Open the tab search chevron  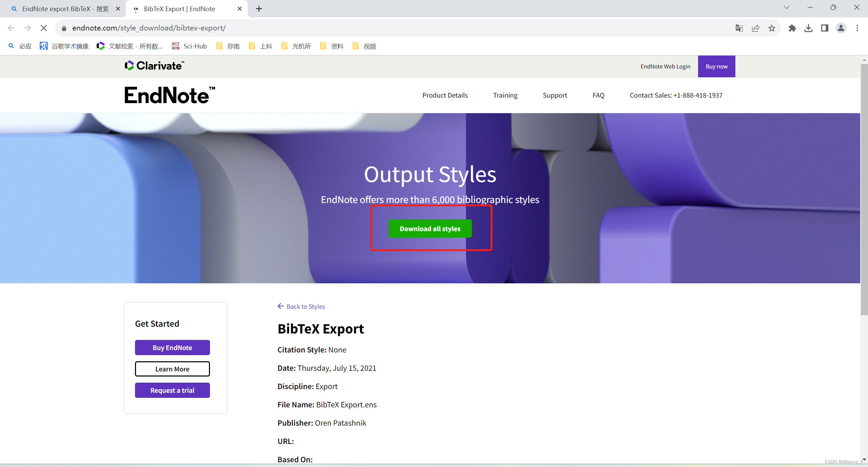pyautogui.click(x=787, y=7)
